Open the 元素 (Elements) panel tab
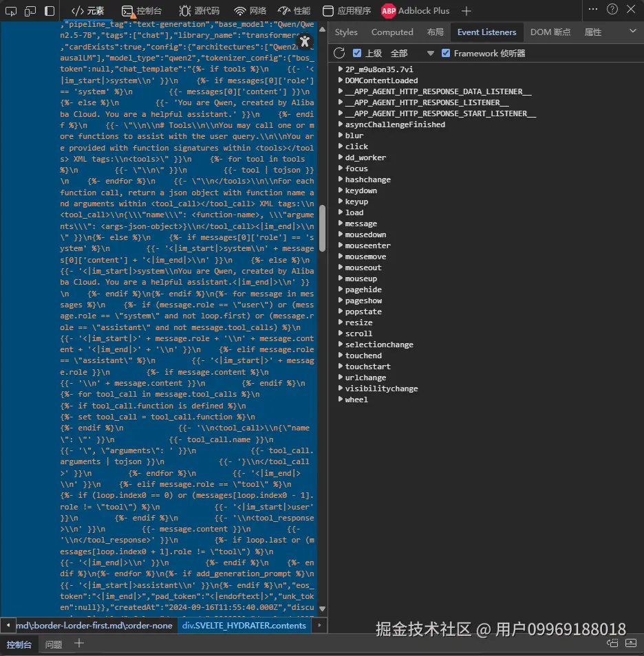Viewport: 644px width, 656px height. [87, 11]
